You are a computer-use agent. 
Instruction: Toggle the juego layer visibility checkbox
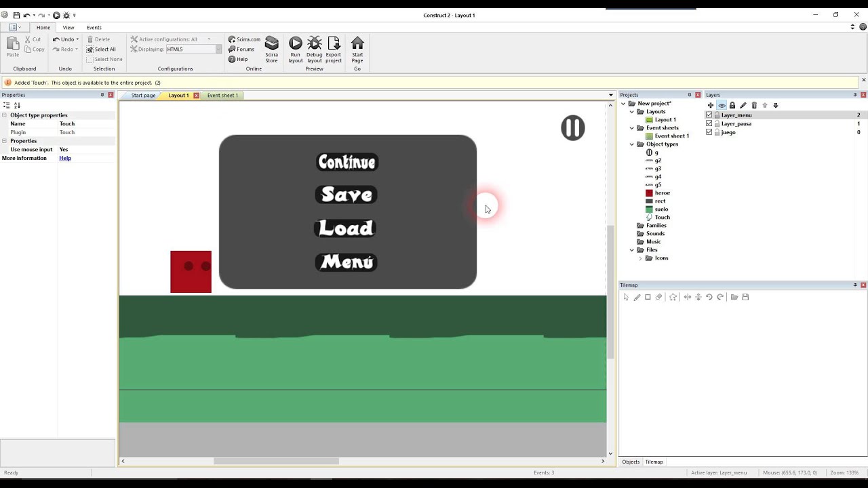709,132
